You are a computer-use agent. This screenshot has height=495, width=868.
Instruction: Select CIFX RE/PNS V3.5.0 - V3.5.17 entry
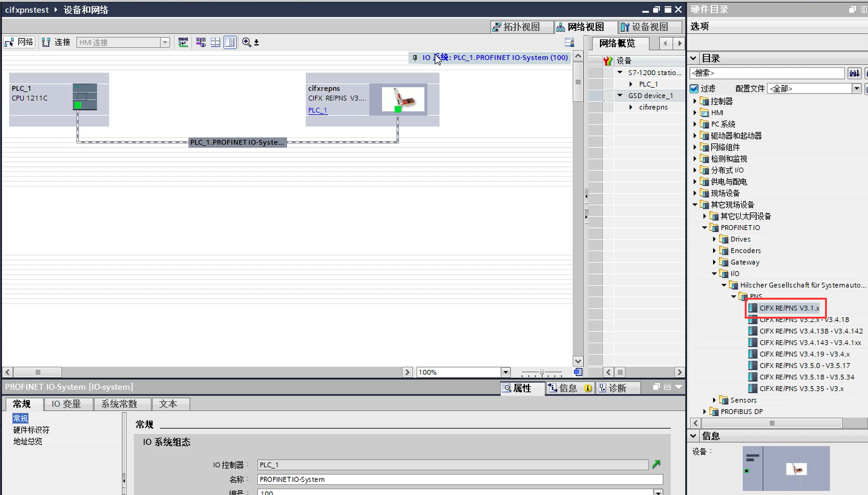804,365
